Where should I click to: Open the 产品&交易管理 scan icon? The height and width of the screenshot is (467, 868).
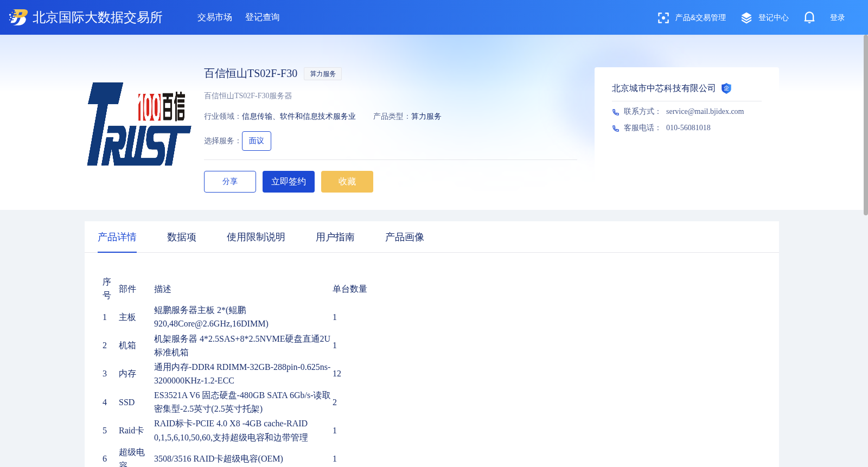pos(663,18)
